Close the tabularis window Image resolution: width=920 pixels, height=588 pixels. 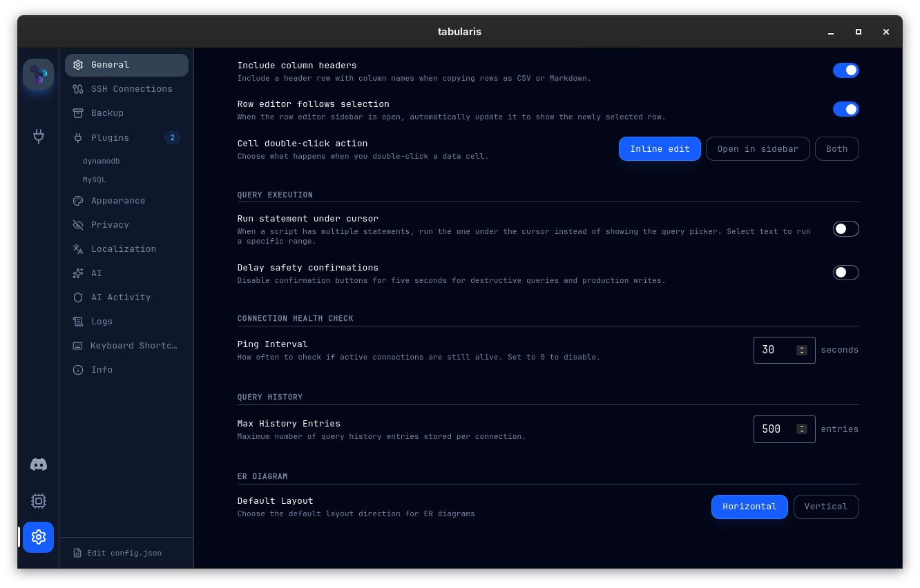click(x=885, y=32)
